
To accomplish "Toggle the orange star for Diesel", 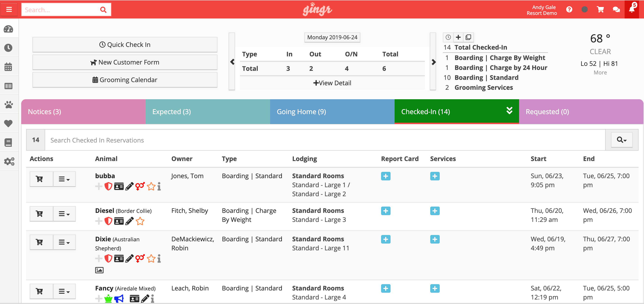I will [x=140, y=221].
